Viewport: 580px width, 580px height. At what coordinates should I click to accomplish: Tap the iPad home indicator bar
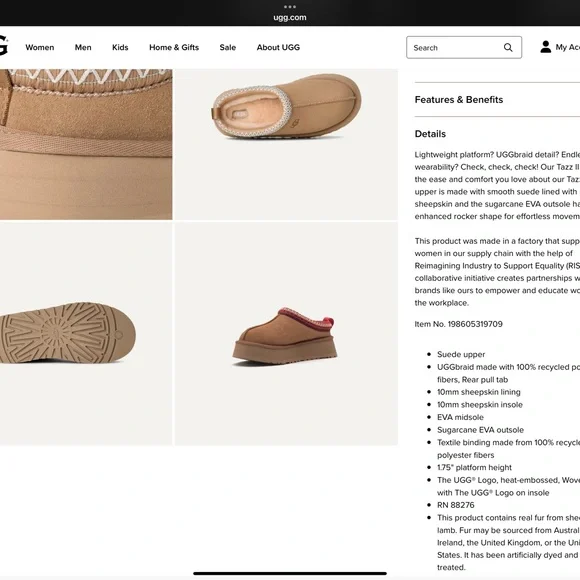(290, 573)
